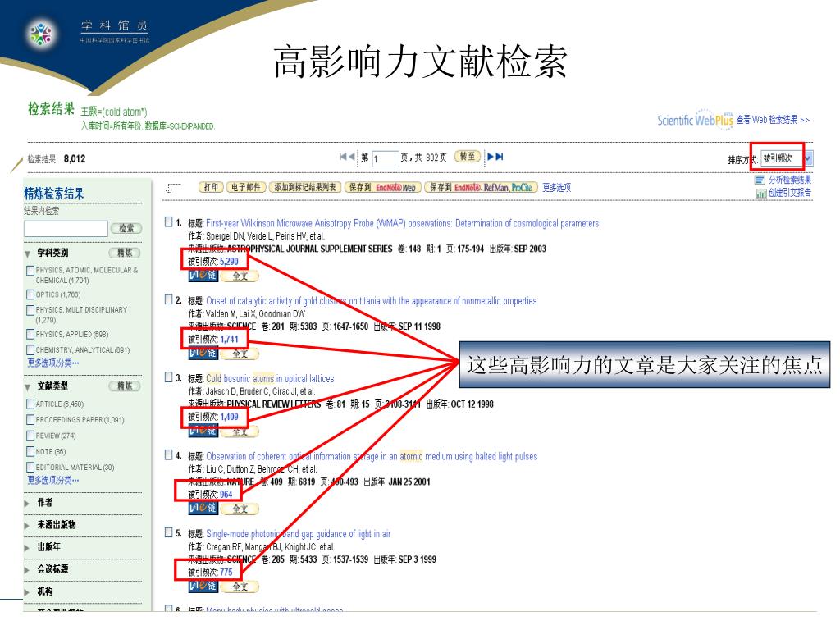Tick the Chemistry, Analytical (691) checkbox
Viewport: 840px width, 630px height.
pyautogui.click(x=30, y=349)
